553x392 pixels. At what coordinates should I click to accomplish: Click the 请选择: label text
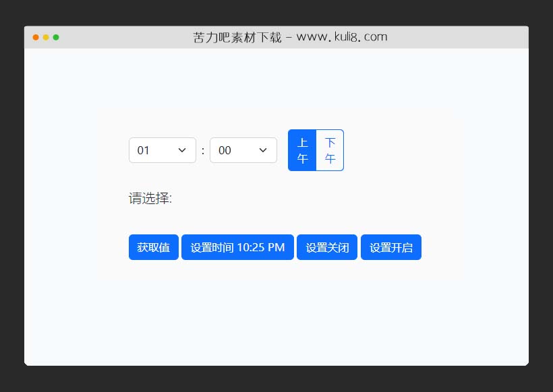150,199
